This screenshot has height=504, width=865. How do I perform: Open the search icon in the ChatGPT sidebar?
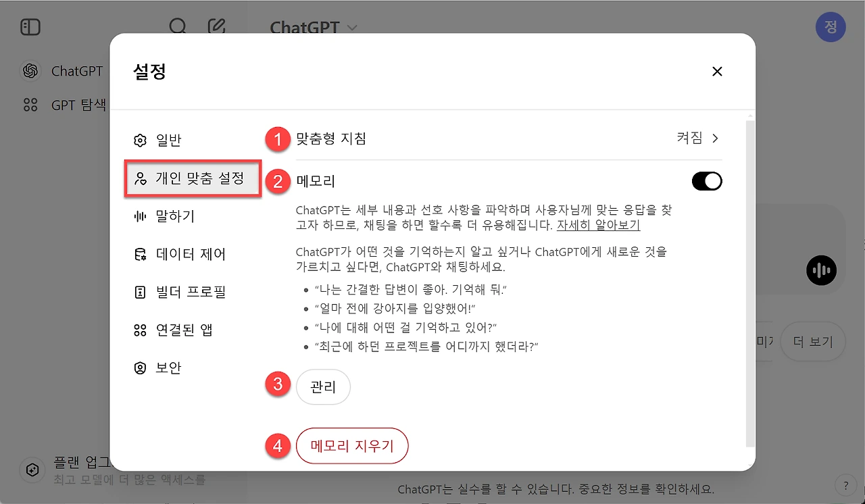pos(178,27)
